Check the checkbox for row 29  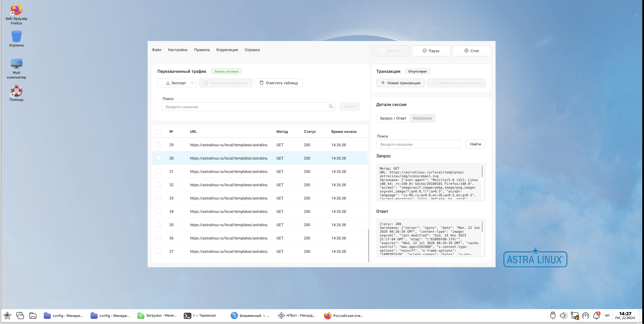pyautogui.click(x=158, y=145)
